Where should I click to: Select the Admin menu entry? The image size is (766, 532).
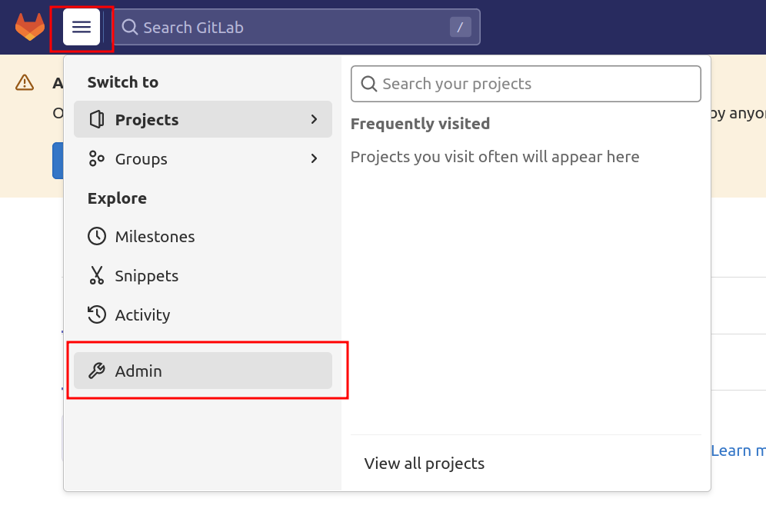(203, 371)
